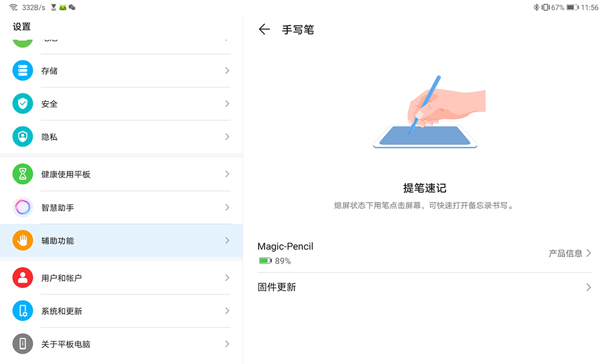The width and height of the screenshot is (607, 364).
Task: Tap the Magic-Pencil battery 89% indicator
Action: click(275, 261)
